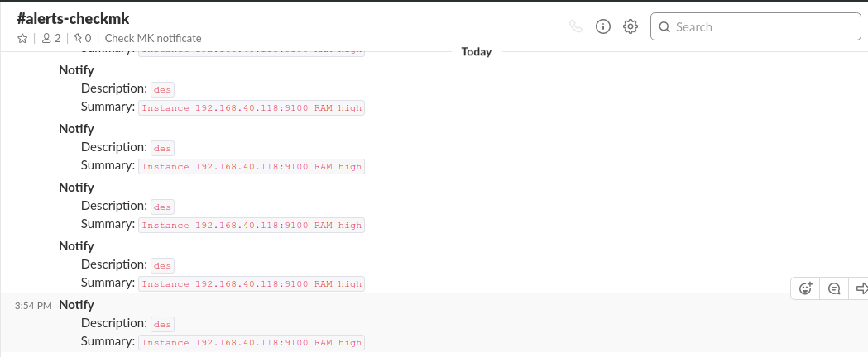This screenshot has width=868, height=357.
Task: Open channel settings gear icon
Action: point(631,26)
